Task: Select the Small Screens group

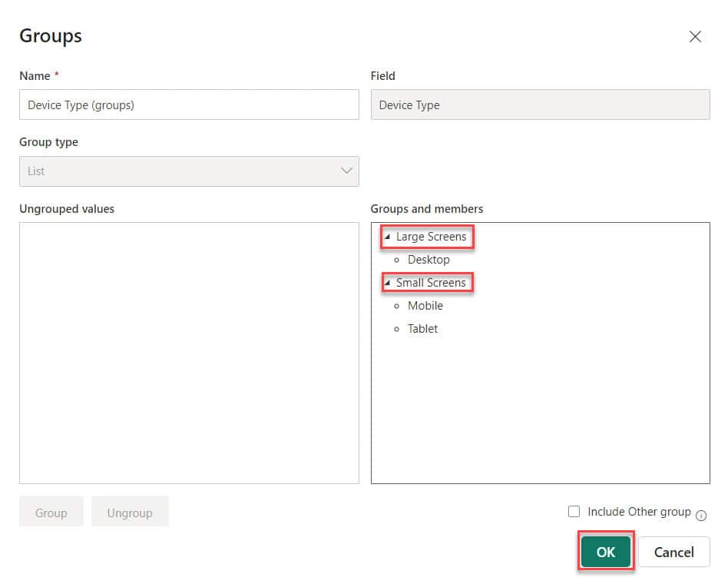Action: pos(431,283)
